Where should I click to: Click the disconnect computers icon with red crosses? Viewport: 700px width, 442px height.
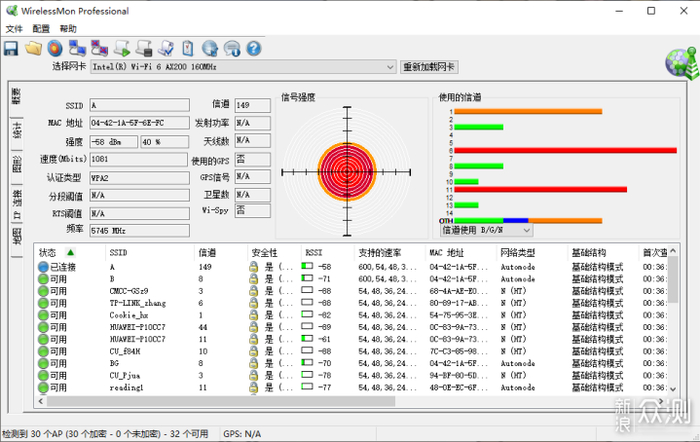(99, 48)
